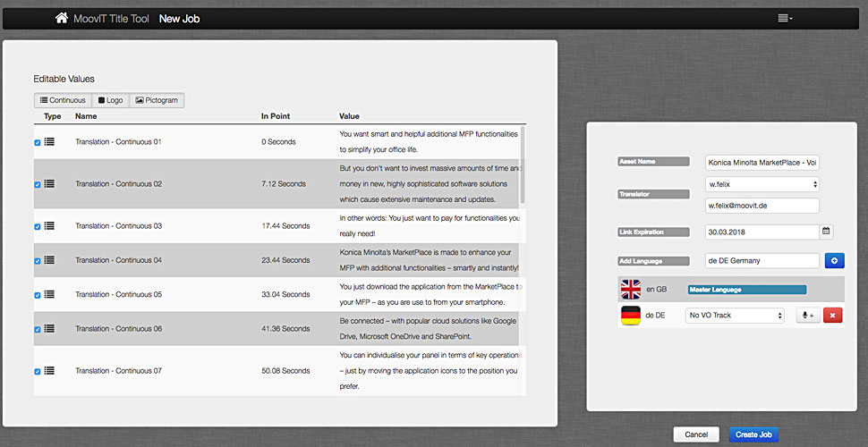Click the In Point column header
This screenshot has height=447, width=868.
point(276,116)
